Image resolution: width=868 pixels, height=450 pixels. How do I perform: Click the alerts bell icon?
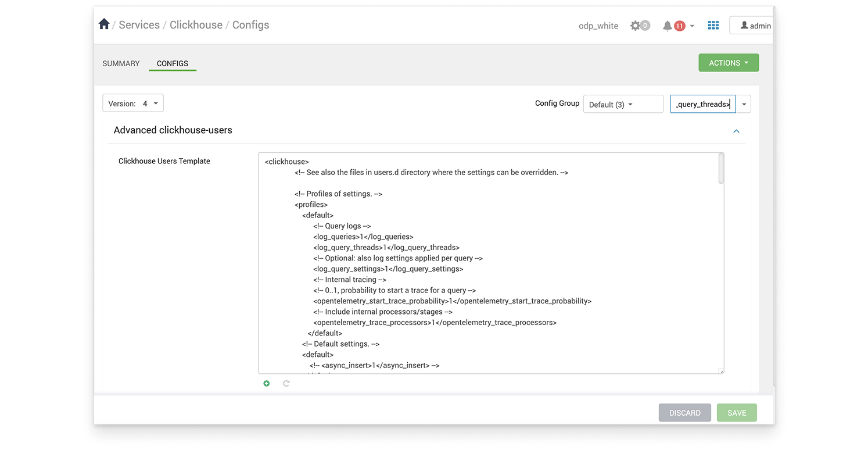coord(668,26)
